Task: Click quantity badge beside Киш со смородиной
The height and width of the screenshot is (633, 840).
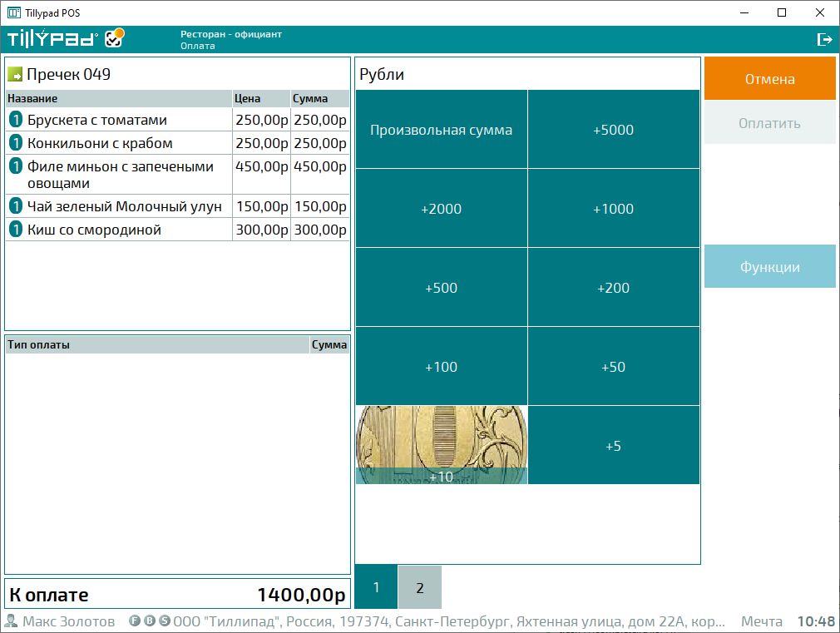Action: click(x=16, y=230)
